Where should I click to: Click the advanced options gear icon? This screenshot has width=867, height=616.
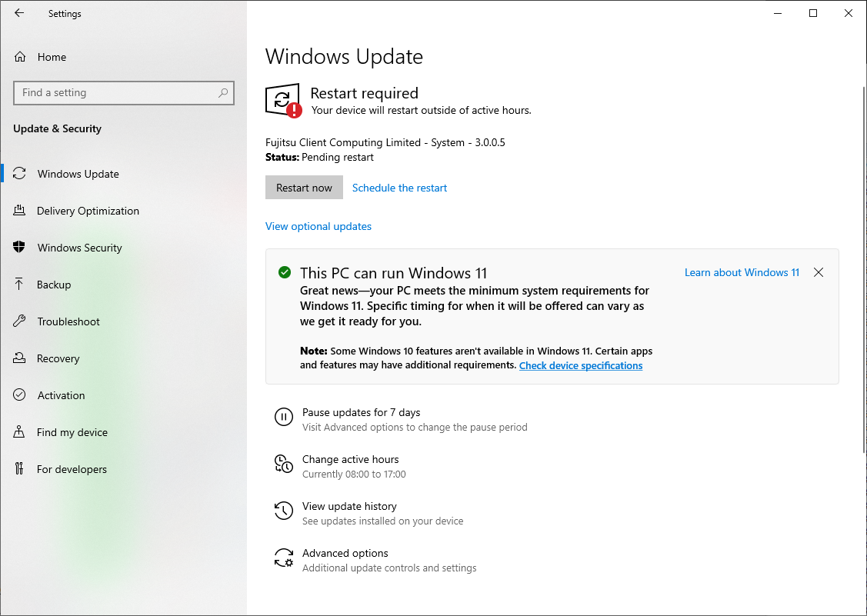(x=284, y=558)
